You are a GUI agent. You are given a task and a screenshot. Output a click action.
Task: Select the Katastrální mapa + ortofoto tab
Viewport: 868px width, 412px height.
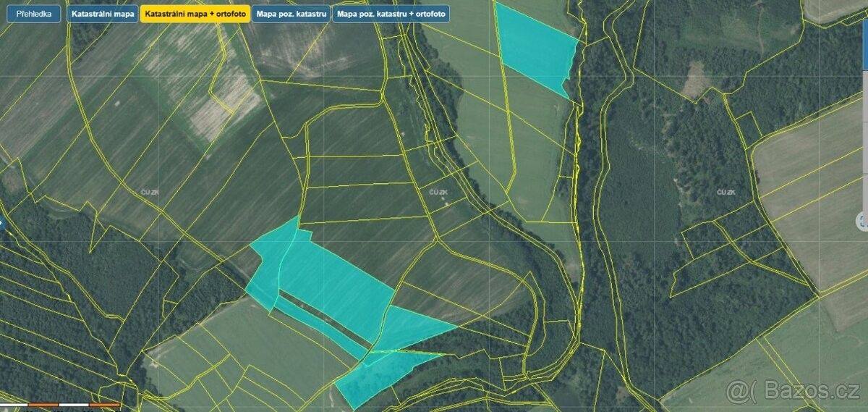(195, 14)
